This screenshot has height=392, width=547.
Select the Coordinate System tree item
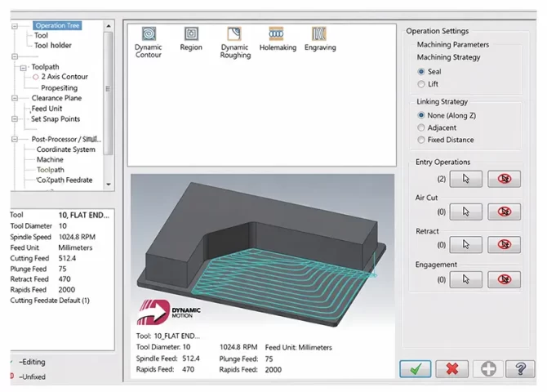[x=65, y=149]
